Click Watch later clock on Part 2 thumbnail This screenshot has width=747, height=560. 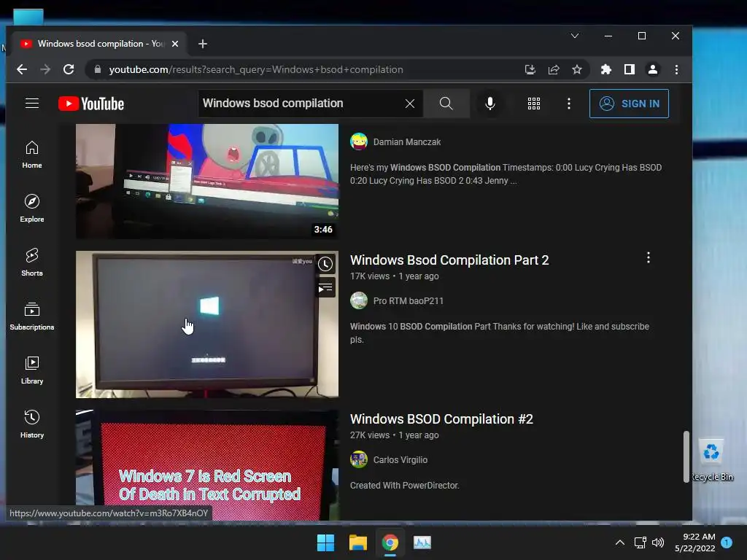pos(325,264)
